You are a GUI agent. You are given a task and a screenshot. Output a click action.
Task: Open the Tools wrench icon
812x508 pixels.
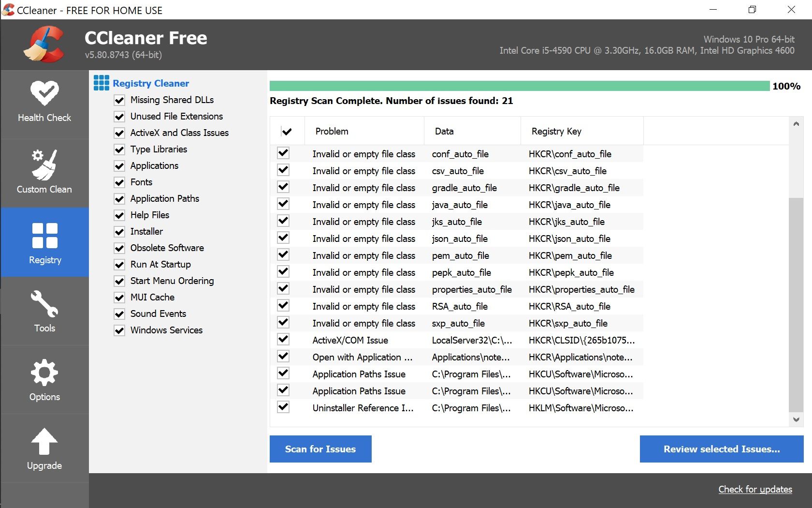44,304
